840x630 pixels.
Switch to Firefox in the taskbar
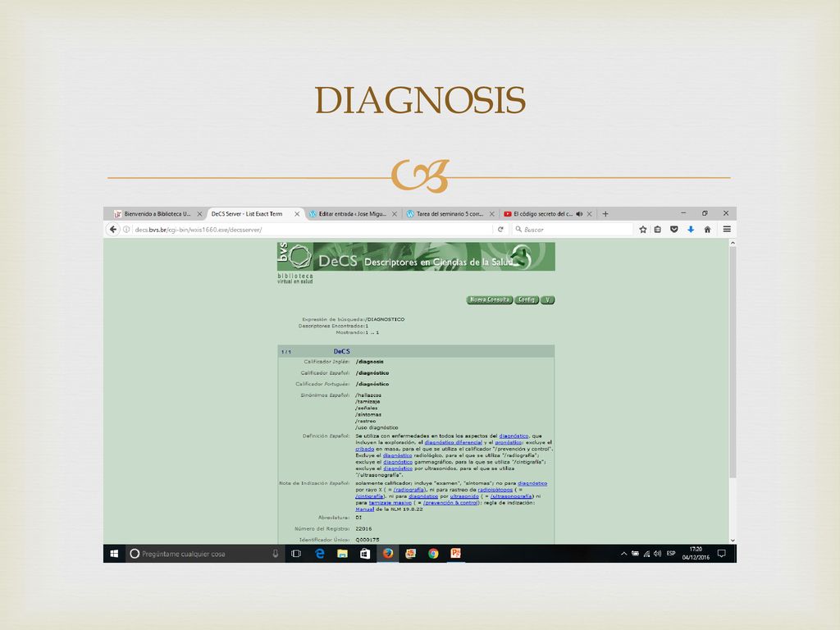pos(388,554)
